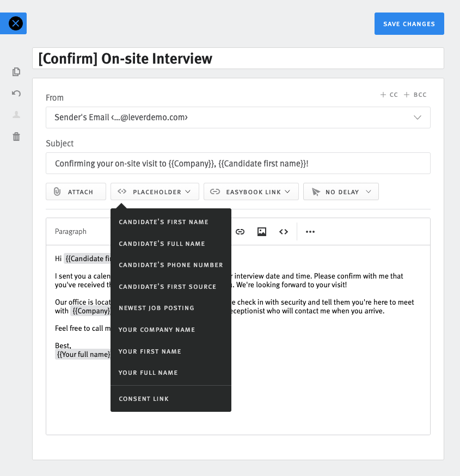
Task: Click inside the Subject line field
Action: tap(238, 163)
